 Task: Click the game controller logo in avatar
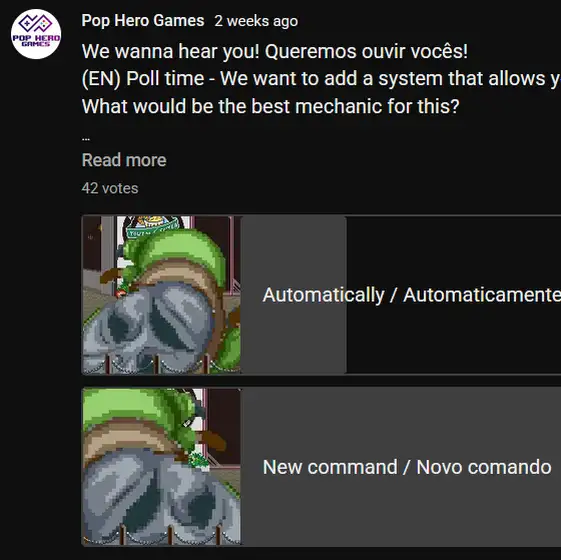click(x=35, y=23)
